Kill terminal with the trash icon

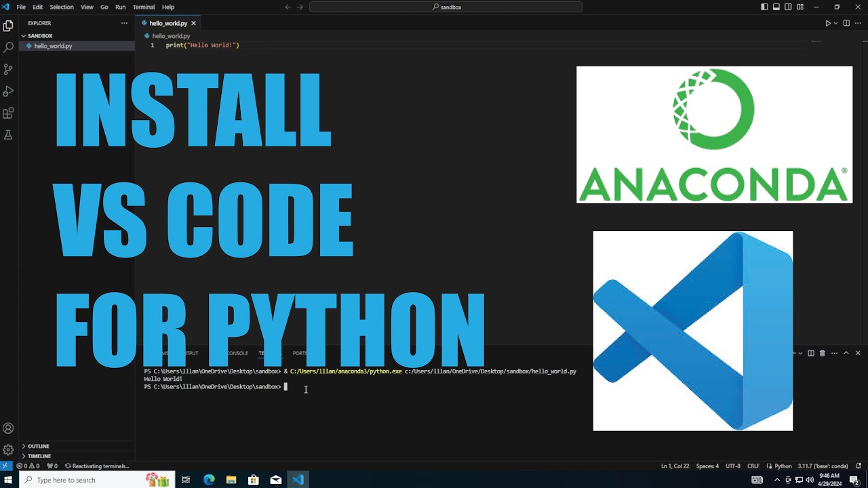point(823,353)
